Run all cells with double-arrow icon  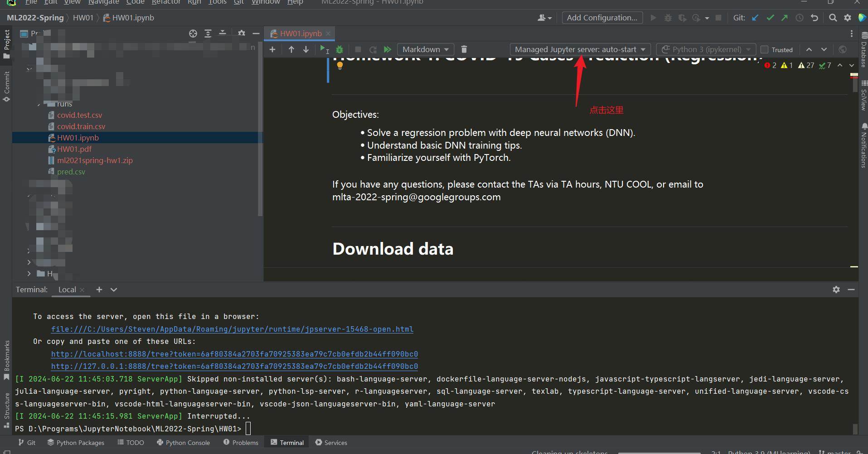pos(388,49)
